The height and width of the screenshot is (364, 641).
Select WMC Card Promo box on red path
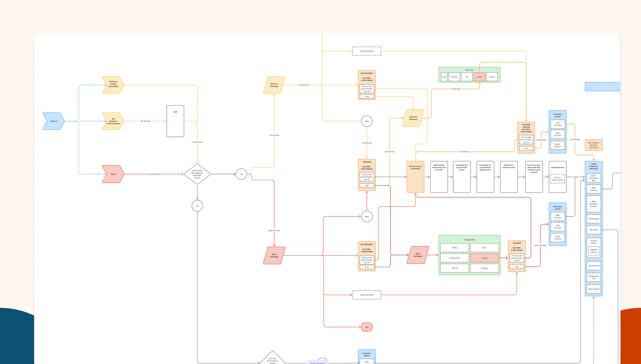(367, 295)
